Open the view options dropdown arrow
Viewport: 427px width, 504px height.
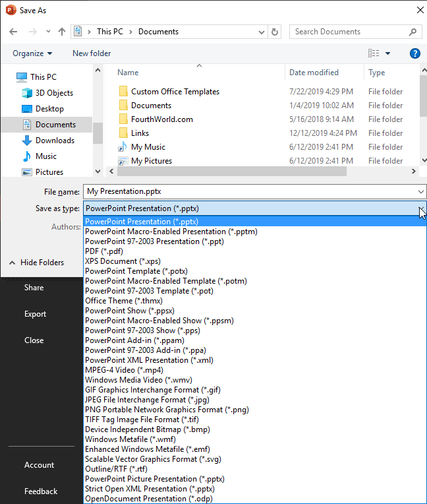(388, 53)
